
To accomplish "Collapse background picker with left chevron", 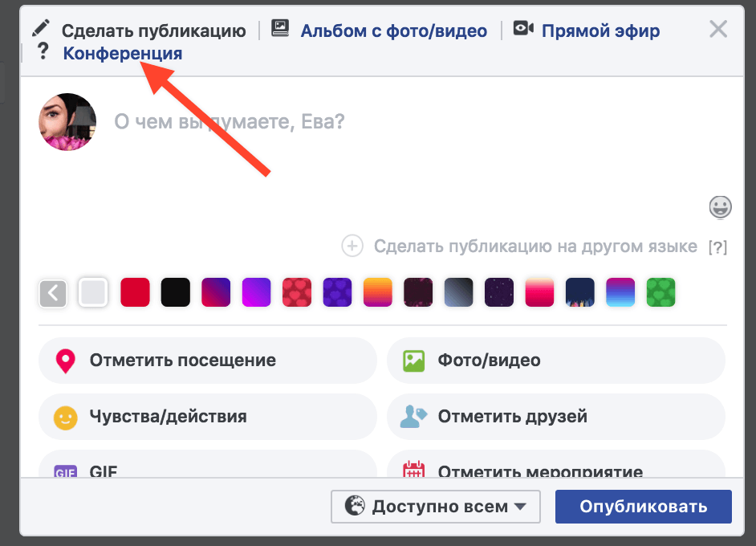I will 53,292.
